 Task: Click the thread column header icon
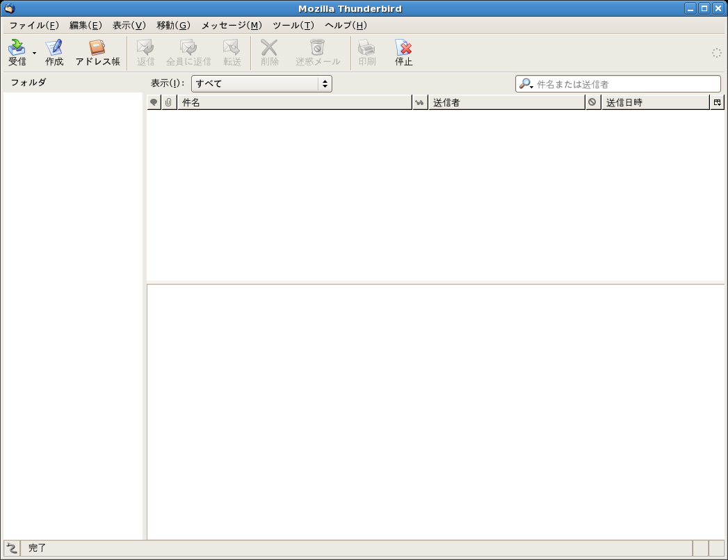(x=154, y=102)
